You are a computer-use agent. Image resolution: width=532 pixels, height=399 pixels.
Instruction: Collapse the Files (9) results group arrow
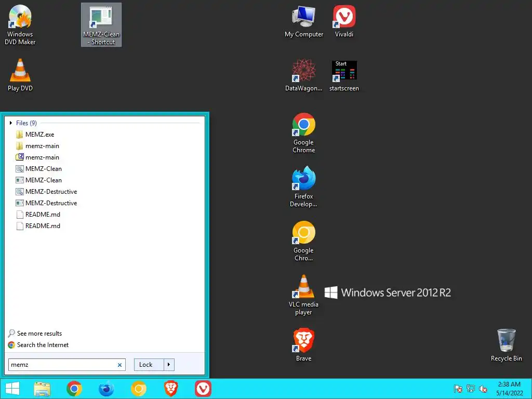click(11, 123)
